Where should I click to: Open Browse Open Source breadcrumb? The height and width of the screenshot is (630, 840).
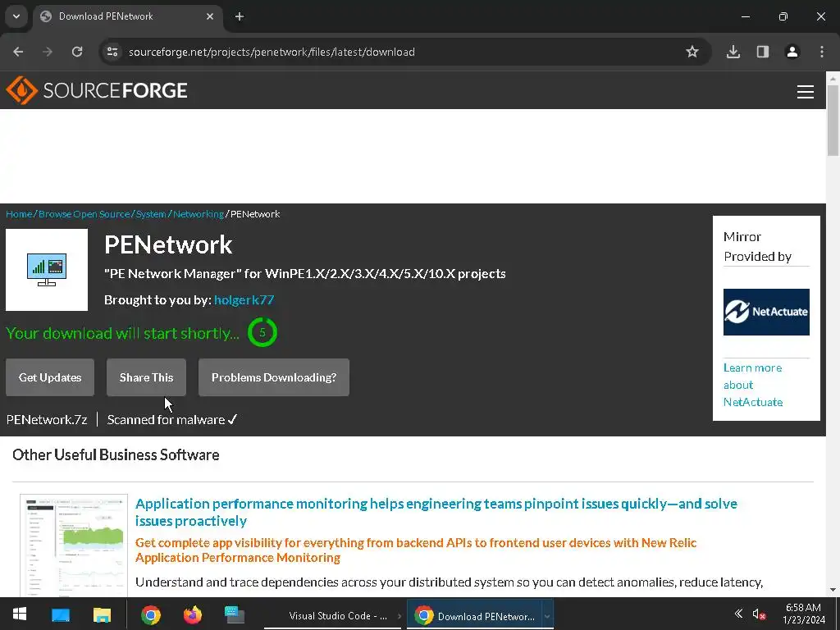tap(84, 214)
